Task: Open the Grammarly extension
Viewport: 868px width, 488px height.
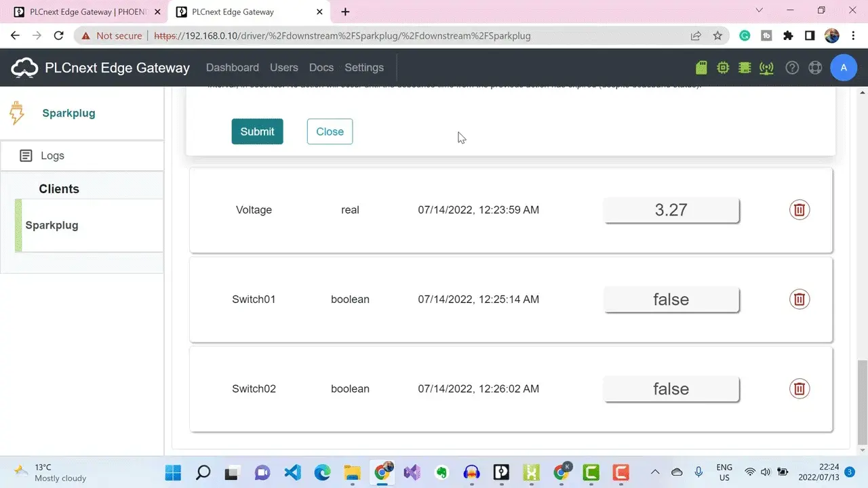Action: tap(745, 36)
